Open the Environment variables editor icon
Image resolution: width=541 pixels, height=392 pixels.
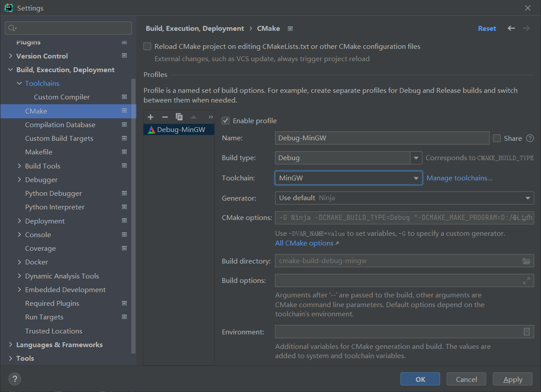coord(526,332)
